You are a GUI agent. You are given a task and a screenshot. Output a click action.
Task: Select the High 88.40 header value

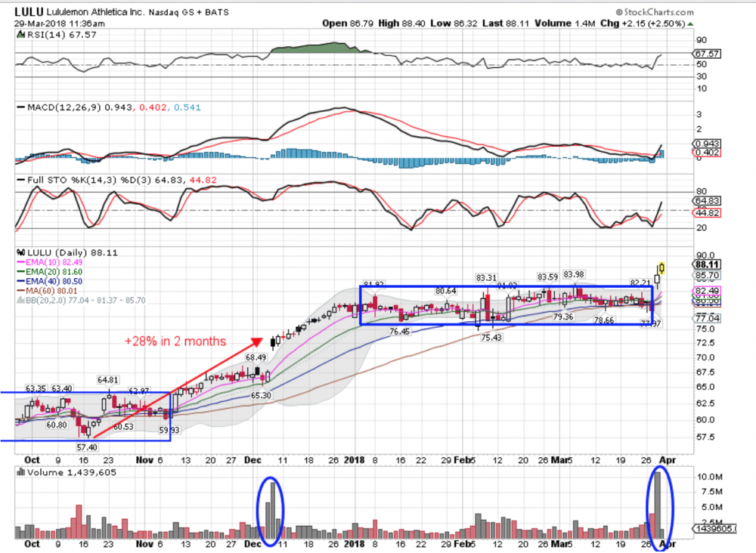pos(401,23)
